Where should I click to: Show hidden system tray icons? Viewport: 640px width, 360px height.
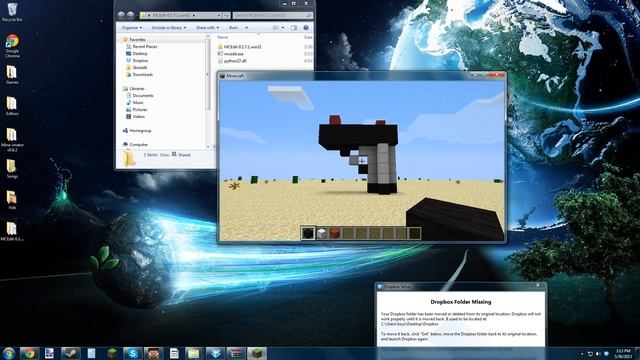click(x=582, y=353)
